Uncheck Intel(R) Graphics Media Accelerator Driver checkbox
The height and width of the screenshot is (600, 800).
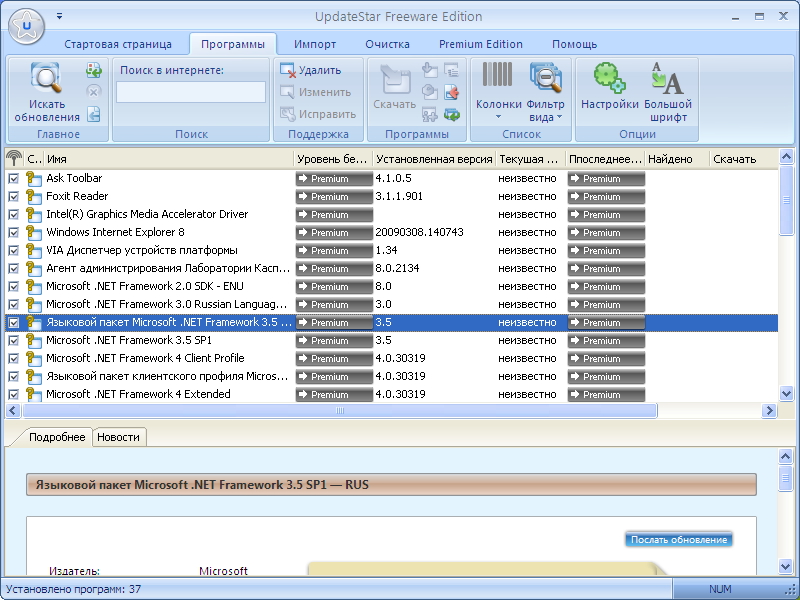[14, 214]
